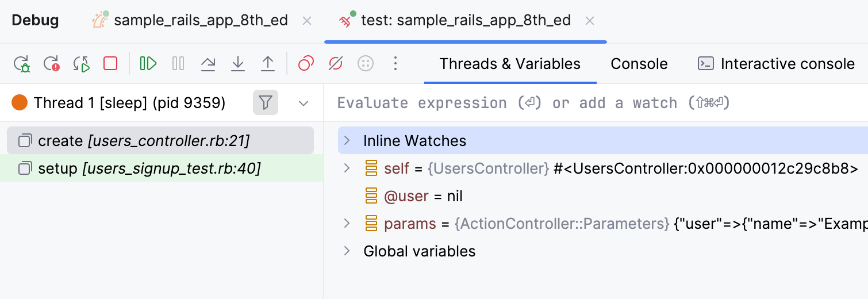Screen dimensions: 868x299
Task: Toggle Mute Breakpoints
Action: click(336, 63)
